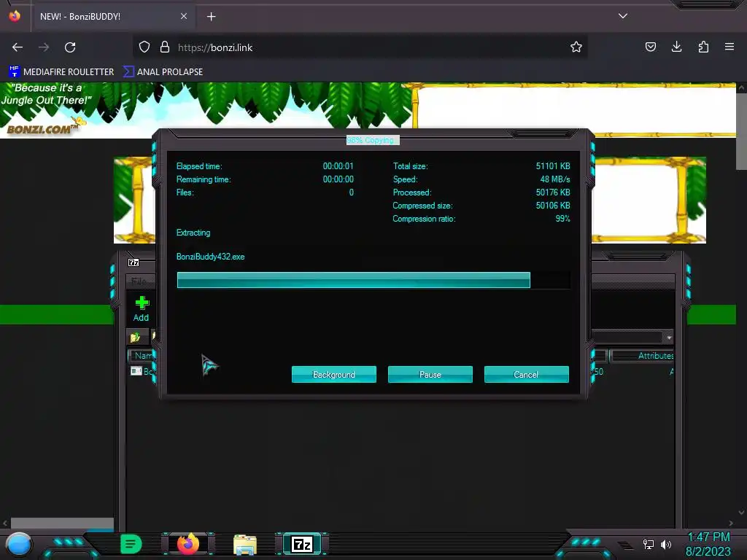
Task: Click the Compressed size value 50106 KB
Action: click(553, 206)
